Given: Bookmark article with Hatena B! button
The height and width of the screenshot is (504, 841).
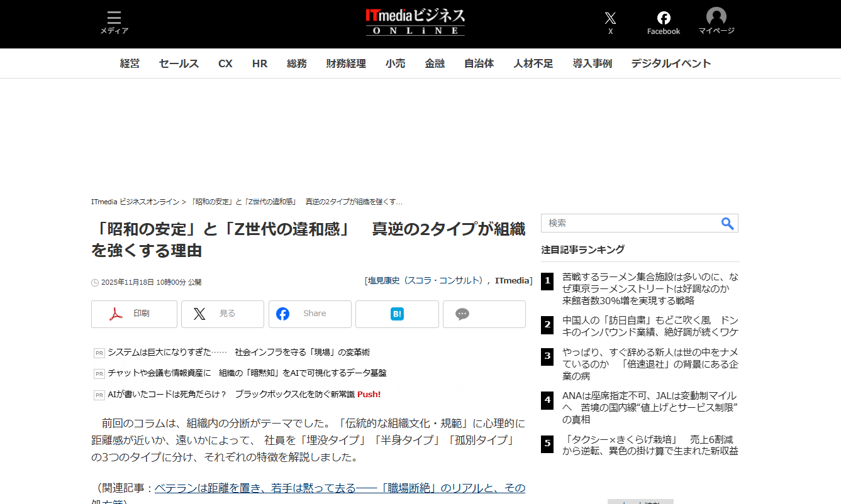Looking at the screenshot, I should tap(397, 314).
